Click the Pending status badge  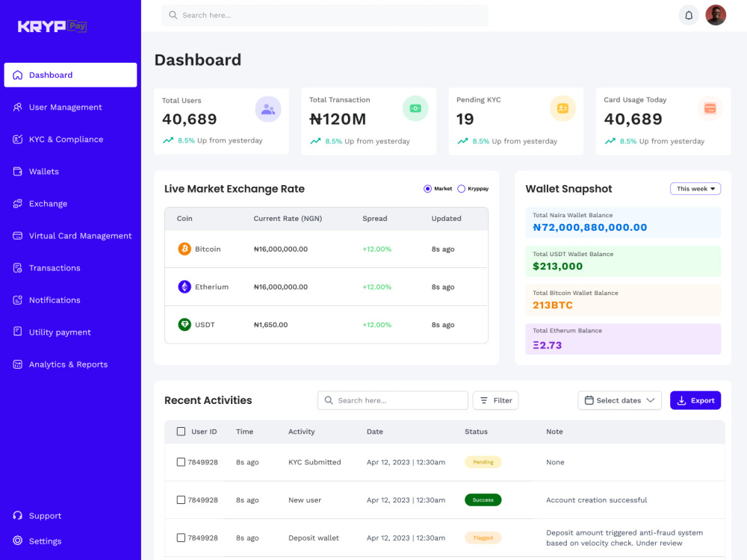[483, 462]
